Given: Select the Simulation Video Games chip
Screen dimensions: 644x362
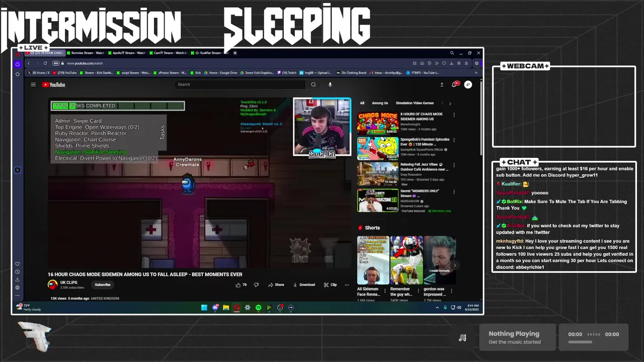Looking at the screenshot, I should click(415, 103).
